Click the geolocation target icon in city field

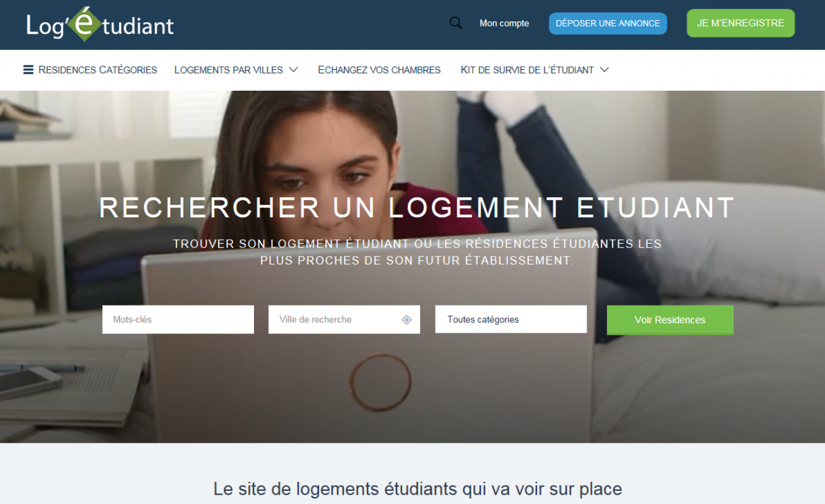click(x=407, y=320)
